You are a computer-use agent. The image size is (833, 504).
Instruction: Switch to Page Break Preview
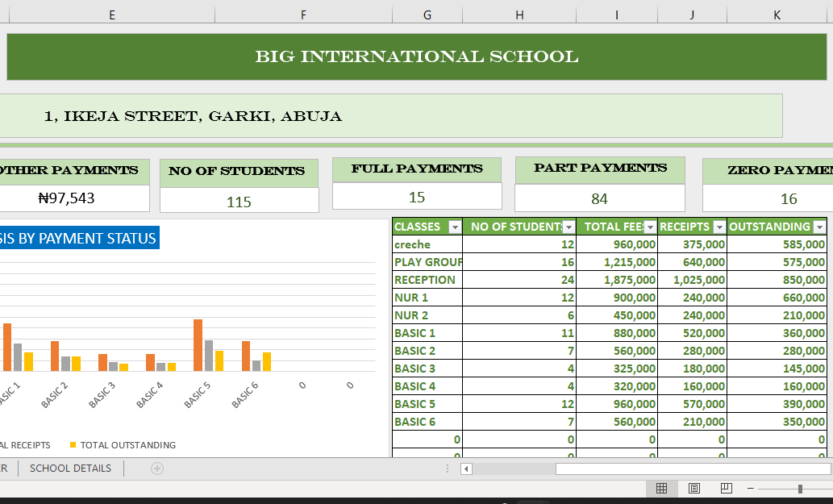click(726, 489)
